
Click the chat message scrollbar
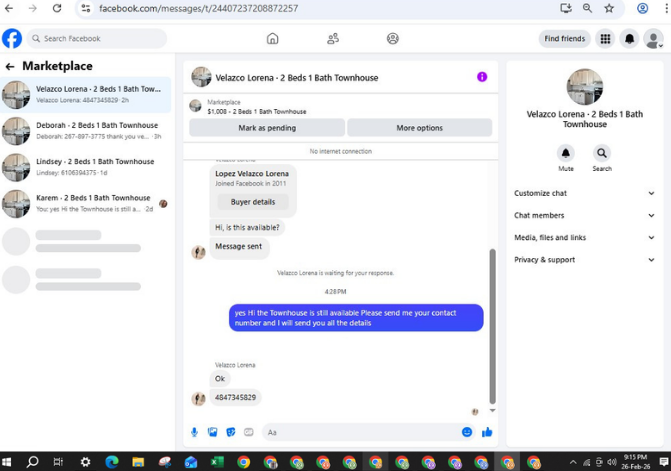click(x=493, y=326)
